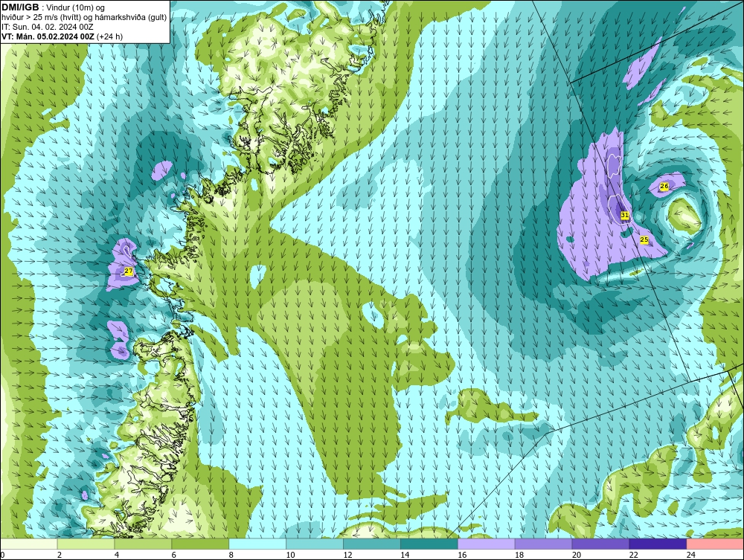Screen dimensions: 744x560
Task: Click the scale value 8
Action: [231, 555]
